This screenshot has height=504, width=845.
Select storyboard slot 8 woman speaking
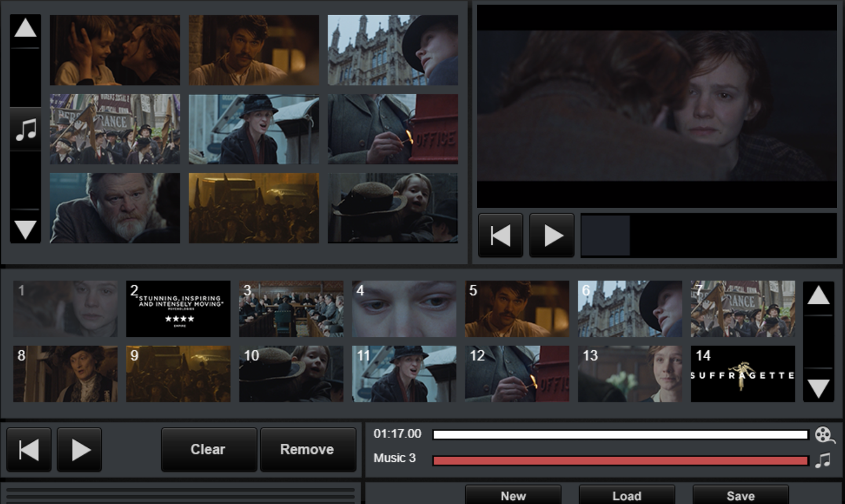tap(65, 374)
